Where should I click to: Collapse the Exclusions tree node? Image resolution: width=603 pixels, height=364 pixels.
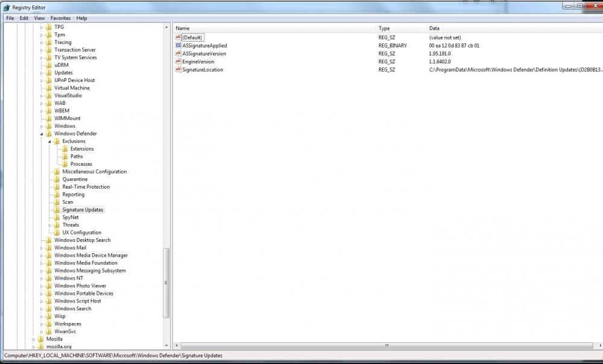pyautogui.click(x=49, y=142)
